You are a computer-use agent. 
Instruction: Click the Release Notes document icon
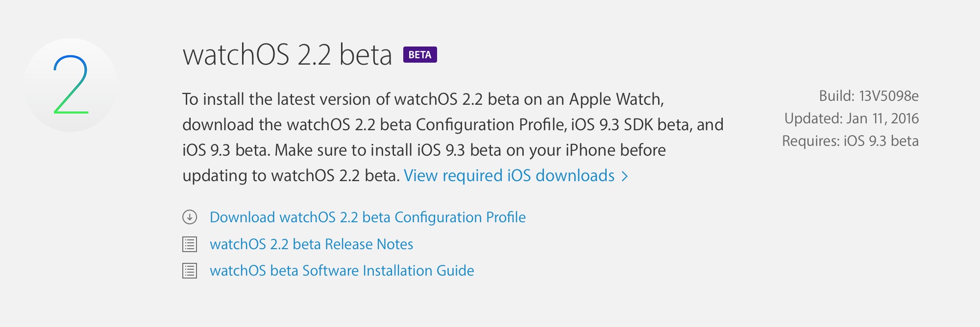(190, 244)
